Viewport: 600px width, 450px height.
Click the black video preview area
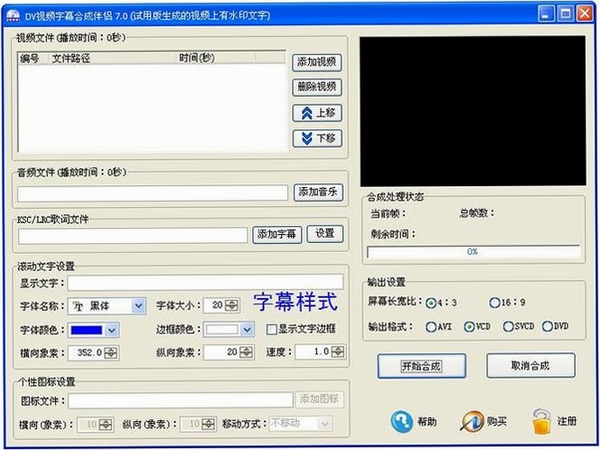tap(473, 111)
